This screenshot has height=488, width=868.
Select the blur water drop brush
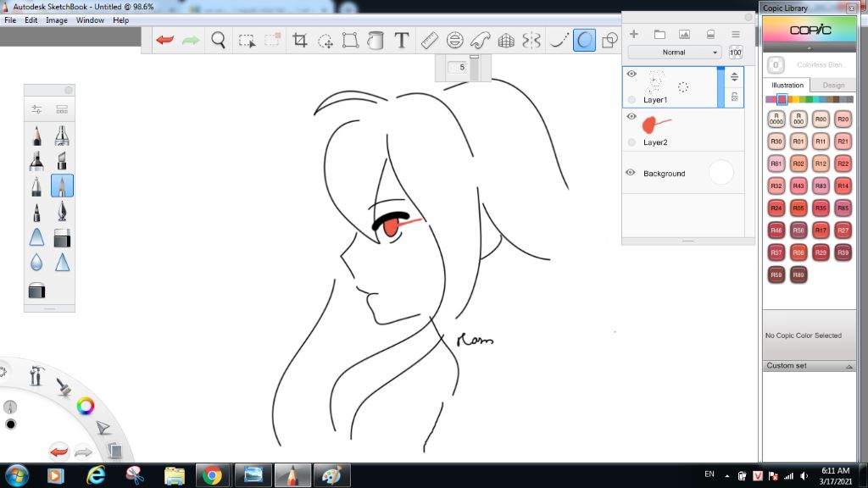(36, 263)
